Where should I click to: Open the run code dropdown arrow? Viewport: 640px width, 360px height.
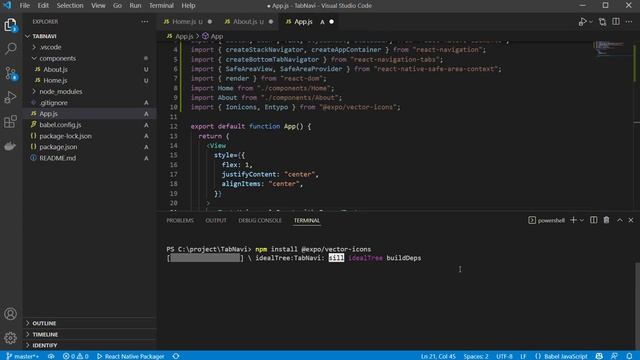[x=591, y=22]
